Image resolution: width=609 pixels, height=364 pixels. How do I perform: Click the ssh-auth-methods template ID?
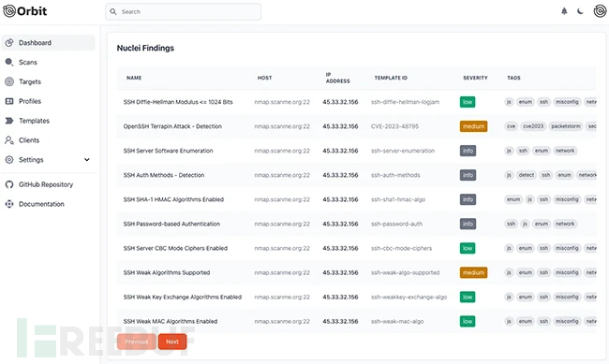[x=395, y=175]
